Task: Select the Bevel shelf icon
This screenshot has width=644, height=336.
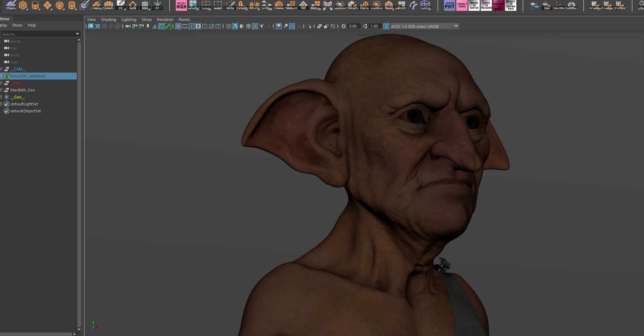Action: pos(388,5)
